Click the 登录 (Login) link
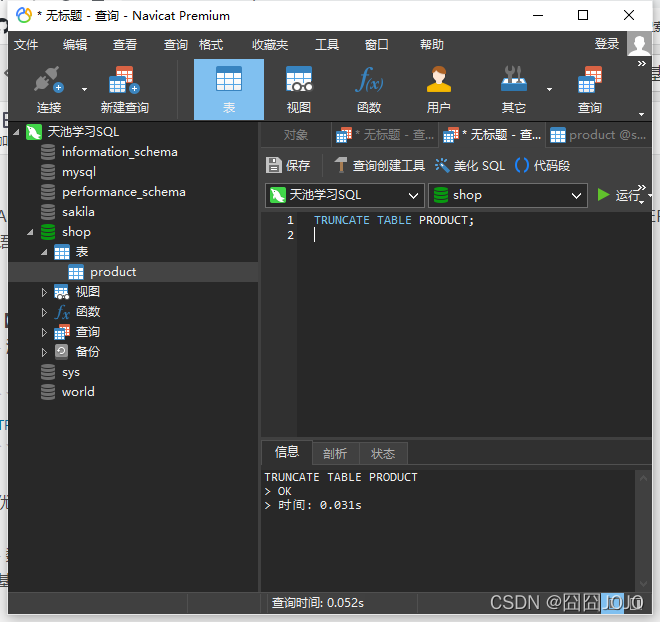The image size is (660, 622). point(607,43)
